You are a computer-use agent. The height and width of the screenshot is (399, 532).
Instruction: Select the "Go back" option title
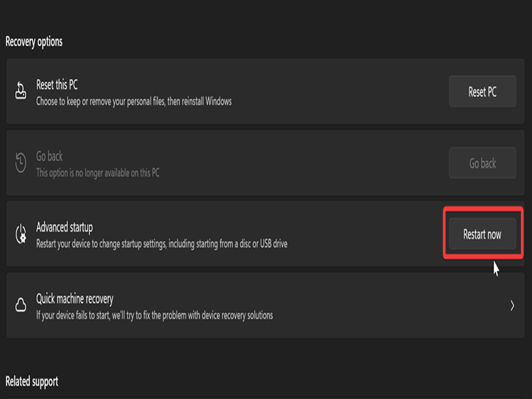[49, 156]
